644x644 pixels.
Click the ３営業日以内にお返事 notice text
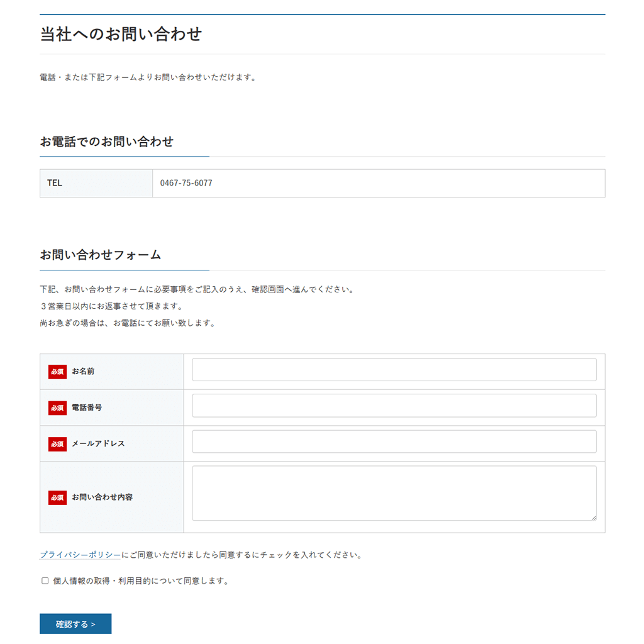112,306
